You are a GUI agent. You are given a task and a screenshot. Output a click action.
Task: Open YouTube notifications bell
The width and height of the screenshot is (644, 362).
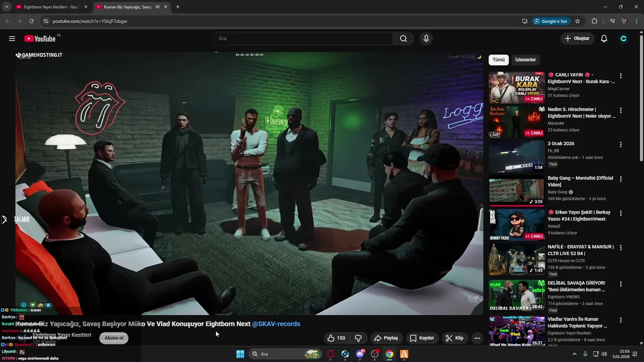[x=604, y=39]
